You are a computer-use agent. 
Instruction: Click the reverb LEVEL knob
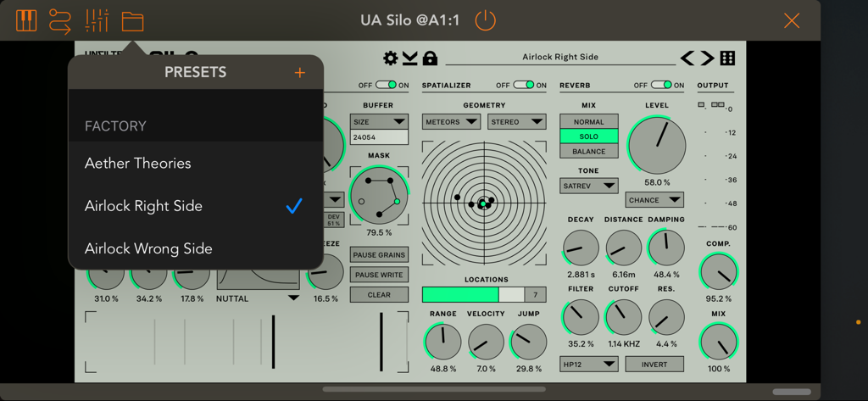coord(657,146)
